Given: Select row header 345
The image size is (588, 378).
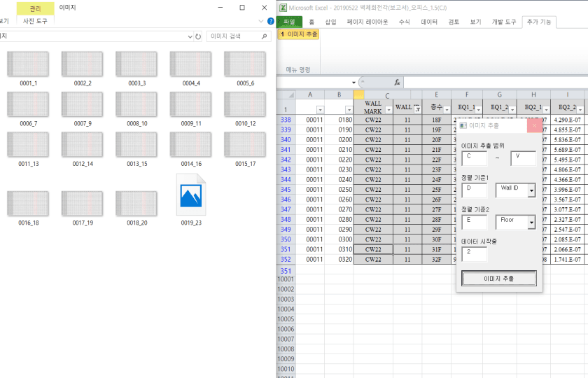Looking at the screenshot, I should tap(286, 190).
